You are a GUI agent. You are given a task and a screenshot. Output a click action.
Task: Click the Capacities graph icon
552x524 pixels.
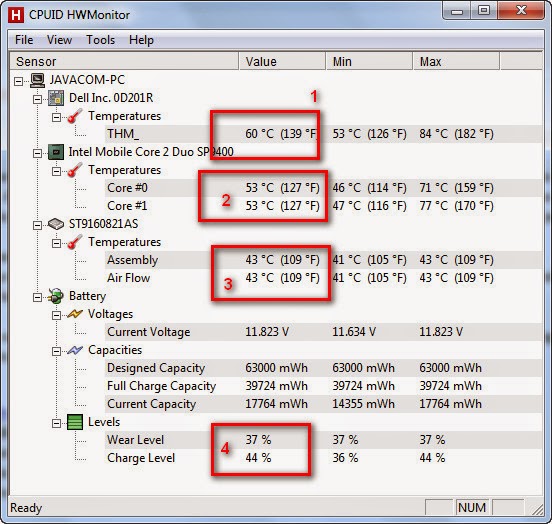pyautogui.click(x=75, y=350)
